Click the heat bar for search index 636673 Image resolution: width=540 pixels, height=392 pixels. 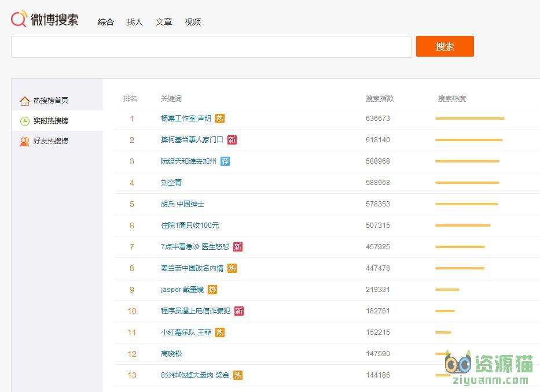[x=470, y=119]
